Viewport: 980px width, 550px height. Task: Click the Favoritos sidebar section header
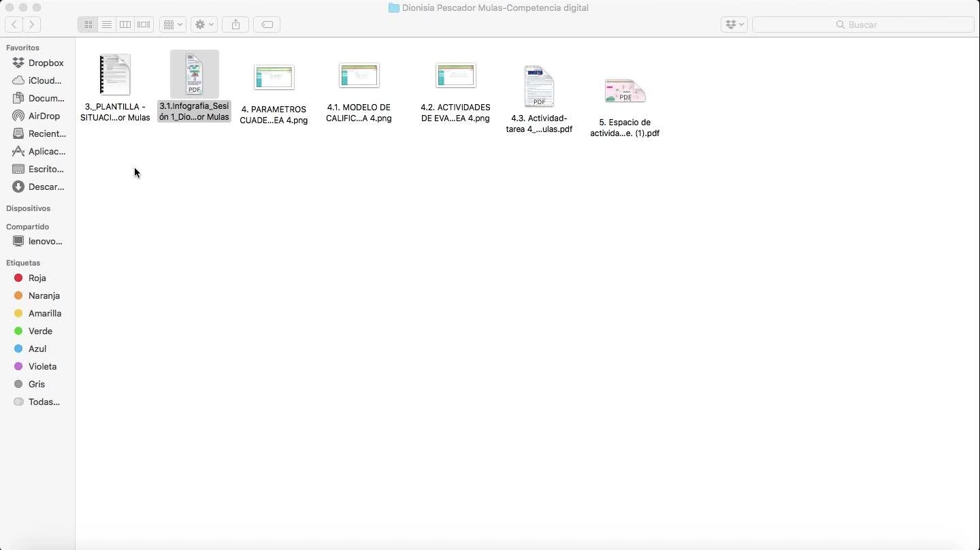(x=22, y=48)
